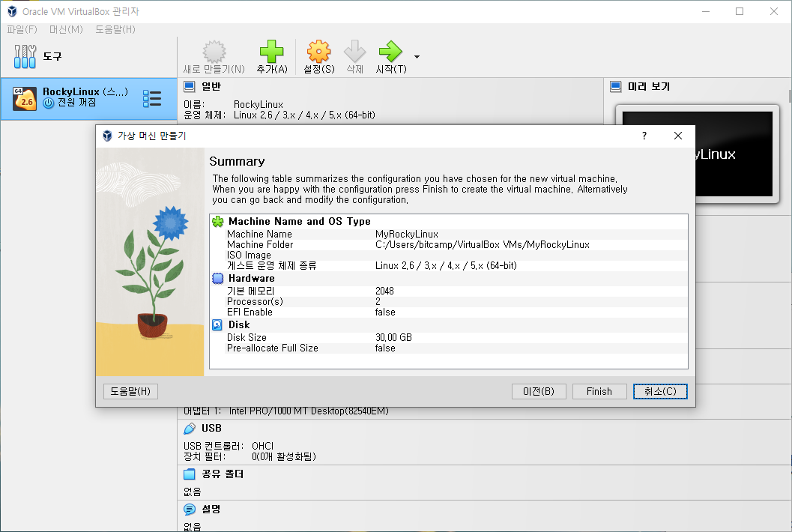Click the question mark help button in the dialog
The height and width of the screenshot is (532, 792).
click(644, 136)
